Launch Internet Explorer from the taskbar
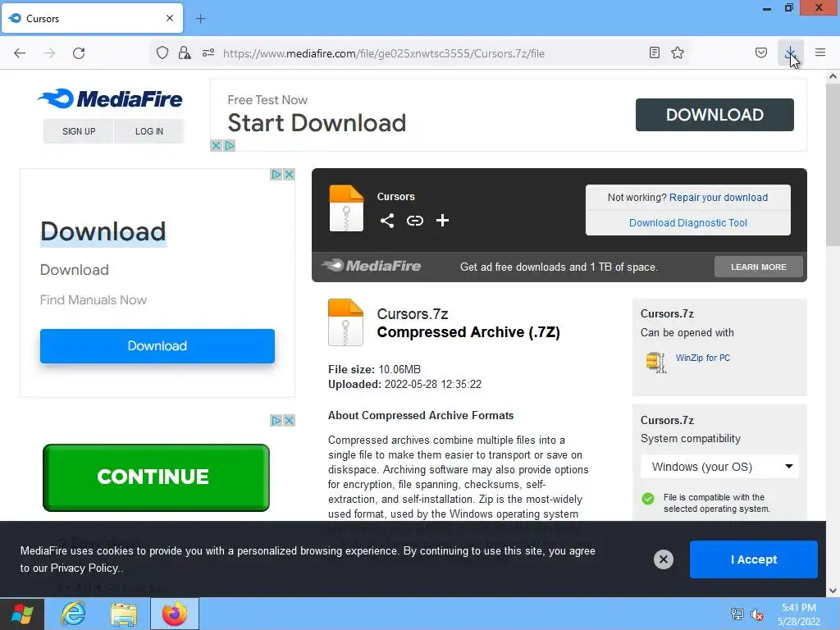Image resolution: width=840 pixels, height=630 pixels. pos(73,614)
